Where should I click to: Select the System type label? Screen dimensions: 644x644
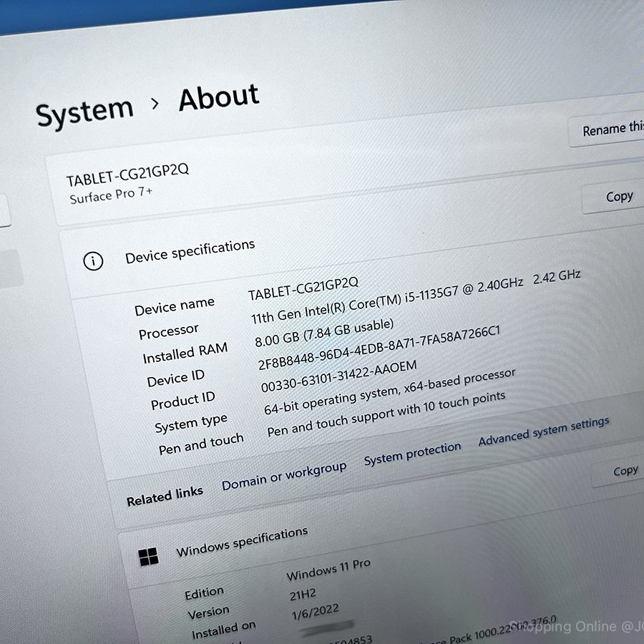click(191, 424)
